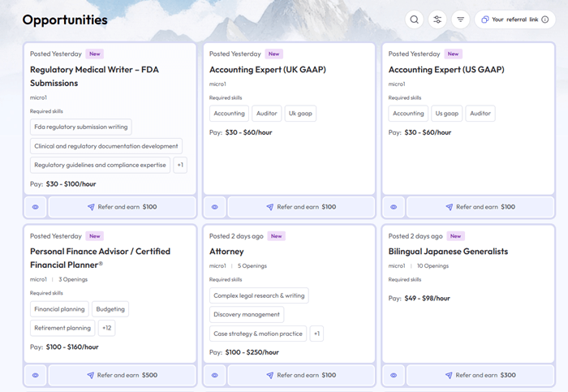Select the Discovery management skill tag

tap(247, 314)
